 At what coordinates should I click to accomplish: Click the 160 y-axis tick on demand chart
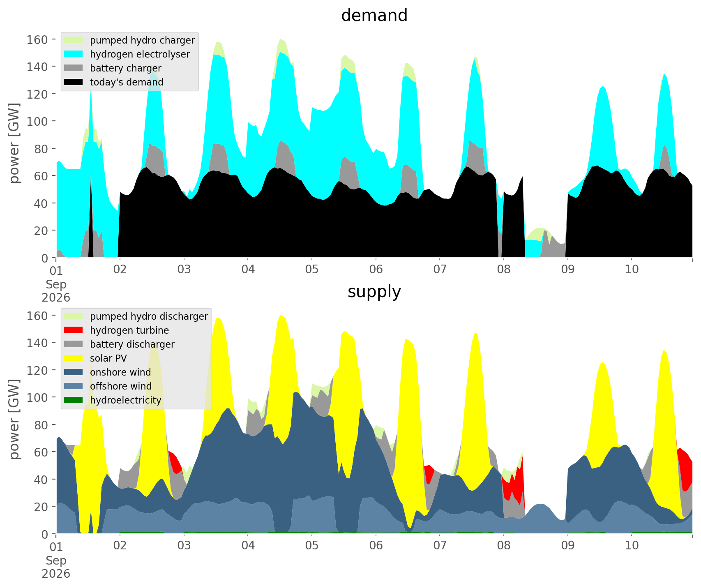pos(37,39)
